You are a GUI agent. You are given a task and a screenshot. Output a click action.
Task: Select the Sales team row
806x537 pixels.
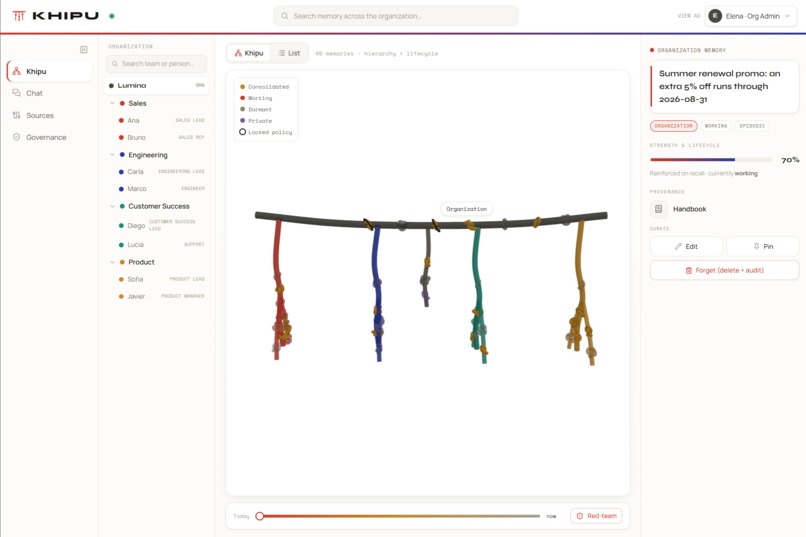click(x=157, y=103)
